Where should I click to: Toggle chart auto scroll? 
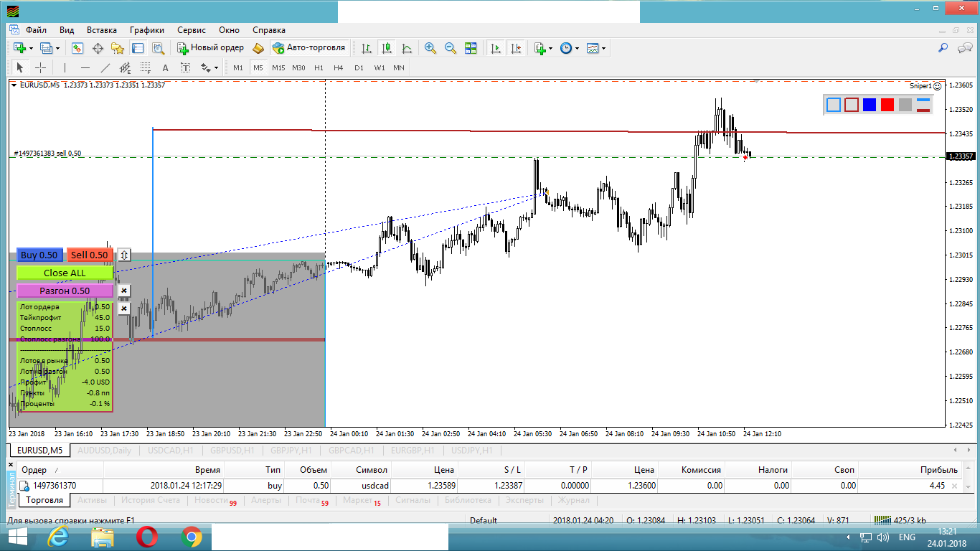(x=496, y=48)
